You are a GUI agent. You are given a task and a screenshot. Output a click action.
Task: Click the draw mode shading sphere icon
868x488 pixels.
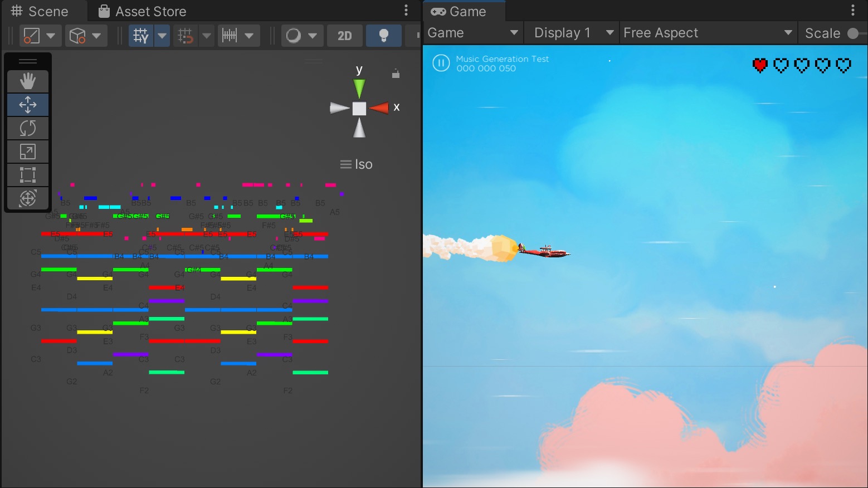pos(293,36)
